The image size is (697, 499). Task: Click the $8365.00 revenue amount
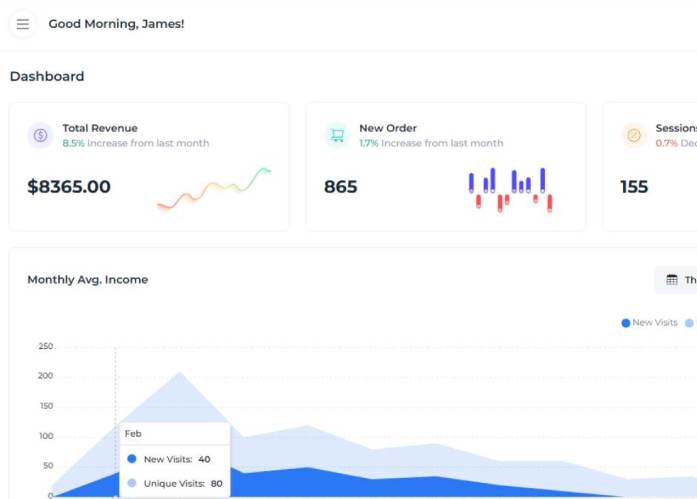(69, 187)
